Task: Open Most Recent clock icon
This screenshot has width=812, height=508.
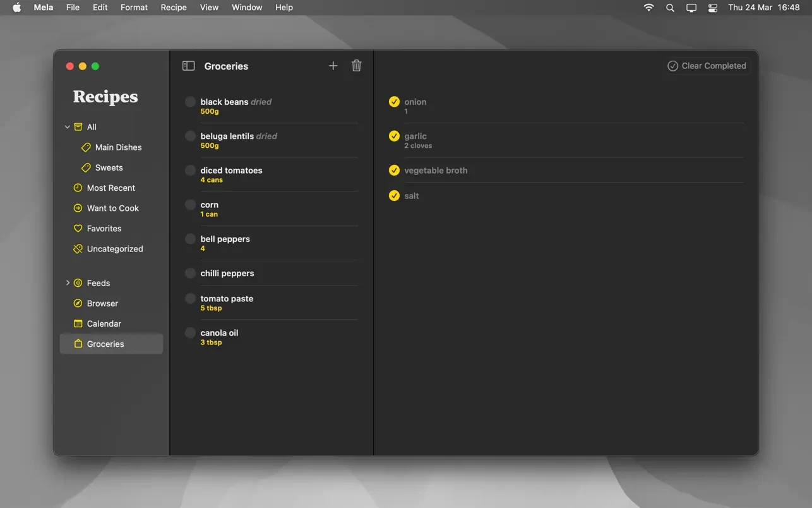Action: click(78, 188)
